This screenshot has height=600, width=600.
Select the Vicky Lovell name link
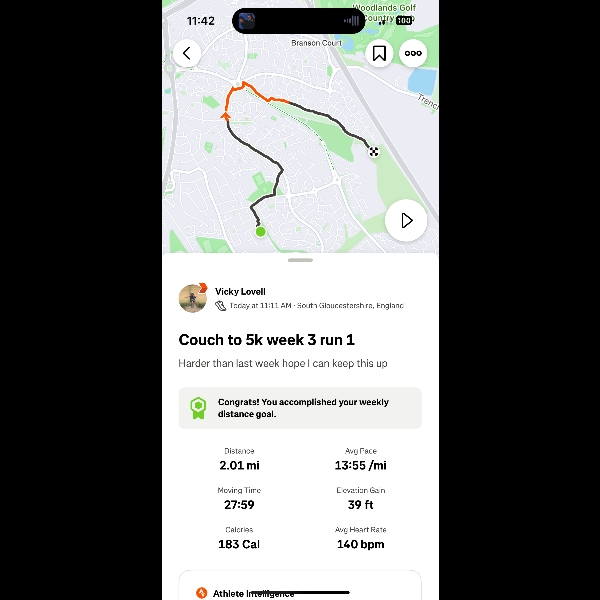(x=240, y=292)
